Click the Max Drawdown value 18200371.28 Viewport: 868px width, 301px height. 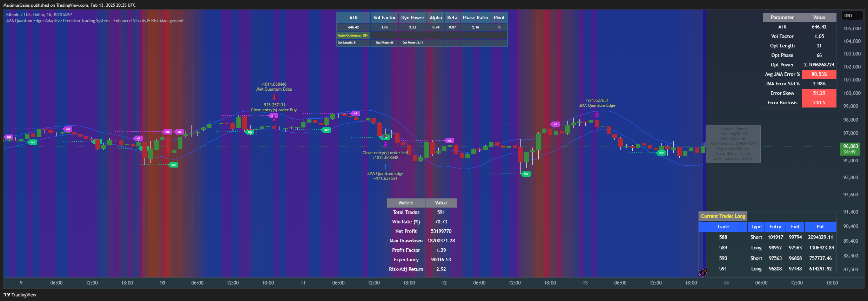tap(441, 241)
